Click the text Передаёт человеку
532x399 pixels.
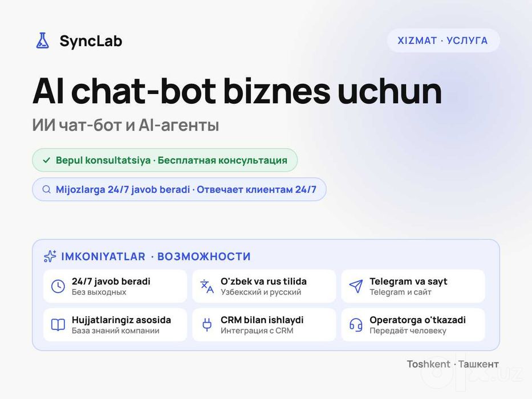coord(408,331)
